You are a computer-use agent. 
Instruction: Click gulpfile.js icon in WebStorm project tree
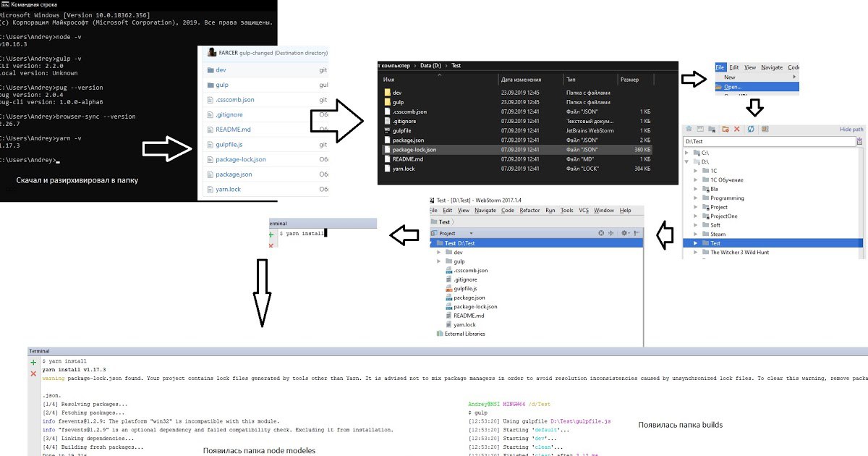449,288
